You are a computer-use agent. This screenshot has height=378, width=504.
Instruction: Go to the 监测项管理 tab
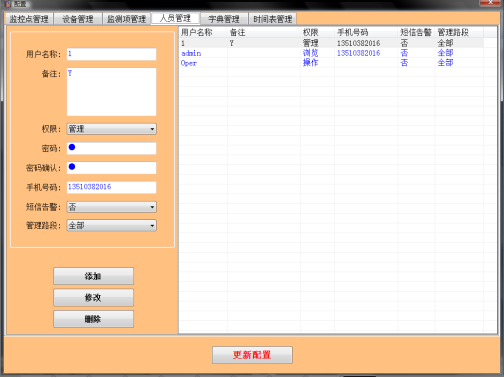click(127, 19)
